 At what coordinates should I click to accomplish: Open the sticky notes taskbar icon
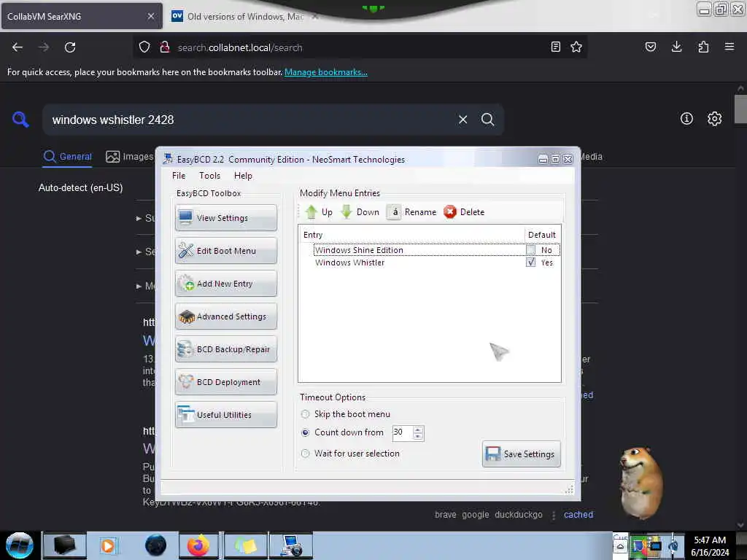pyautogui.click(x=245, y=545)
